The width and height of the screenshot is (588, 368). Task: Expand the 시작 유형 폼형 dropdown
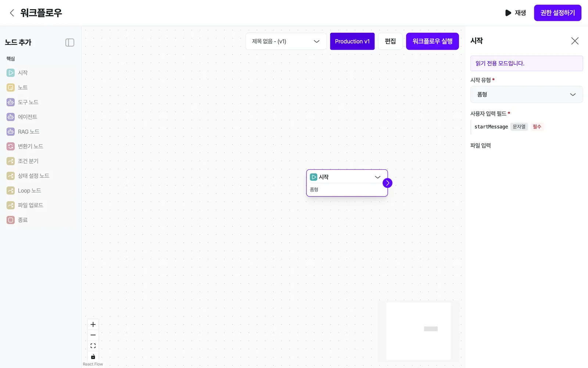(x=526, y=95)
